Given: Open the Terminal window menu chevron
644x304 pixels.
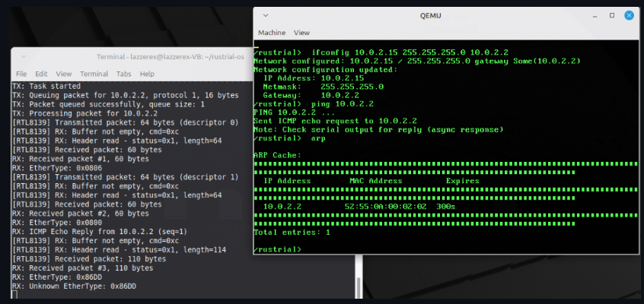Looking at the screenshot, I should 23,56.
